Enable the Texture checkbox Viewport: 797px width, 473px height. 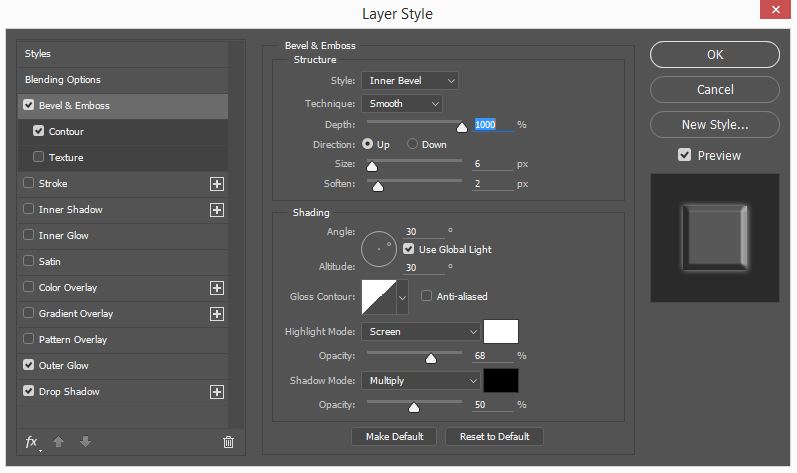tap(38, 156)
